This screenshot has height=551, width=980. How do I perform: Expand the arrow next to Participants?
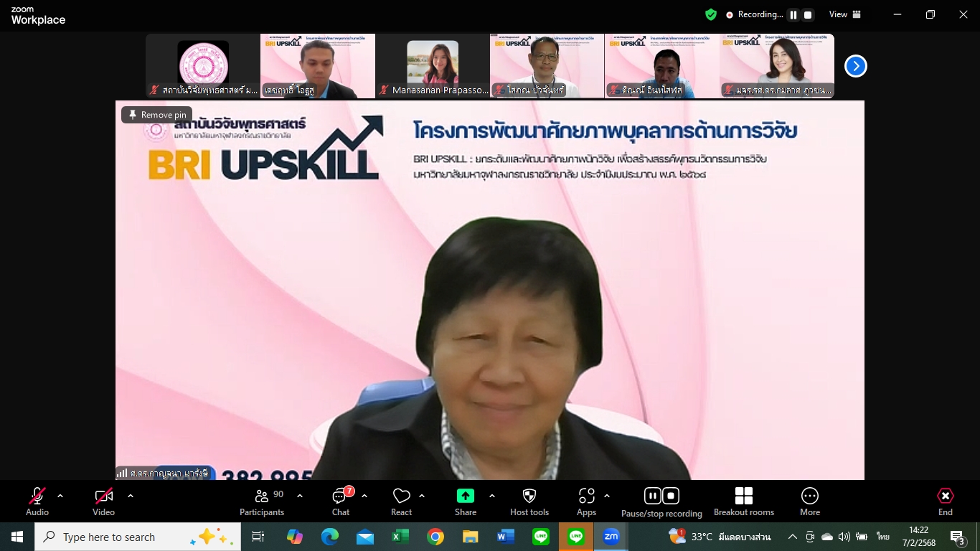pyautogui.click(x=300, y=496)
